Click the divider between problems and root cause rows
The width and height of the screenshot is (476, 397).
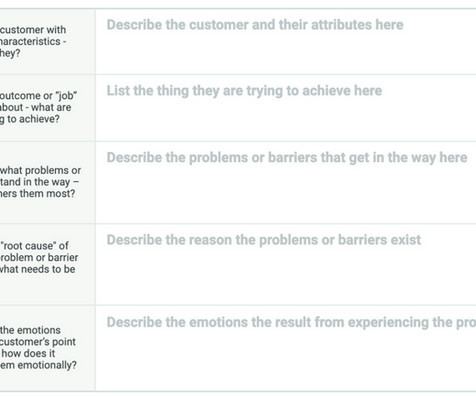[238, 224]
